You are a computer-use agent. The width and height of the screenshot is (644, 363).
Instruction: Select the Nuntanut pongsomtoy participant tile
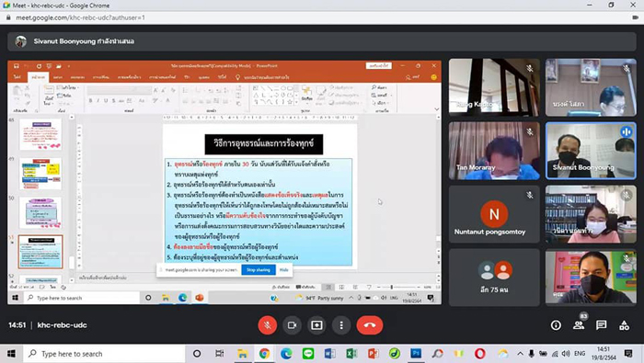point(494,214)
